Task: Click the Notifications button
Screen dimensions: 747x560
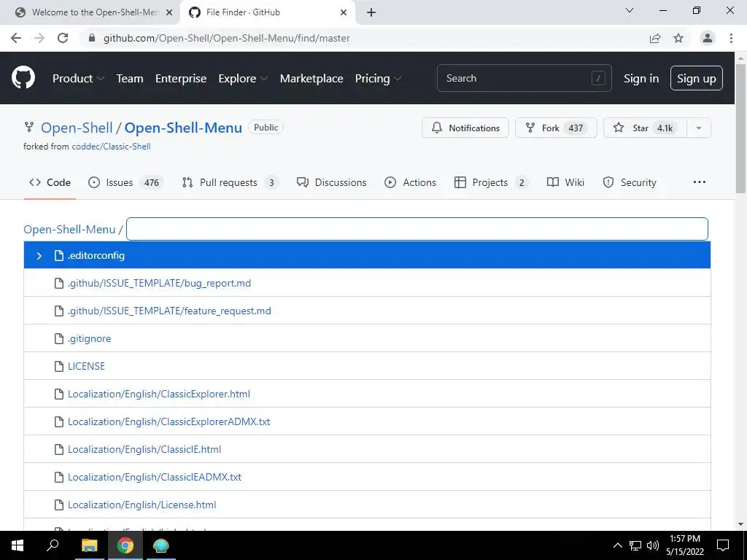Action: (x=465, y=128)
